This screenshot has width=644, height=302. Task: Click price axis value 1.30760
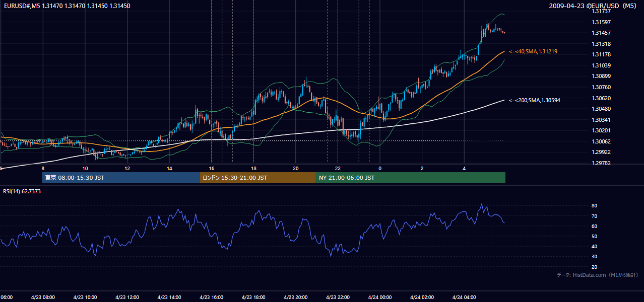pyautogui.click(x=602, y=87)
